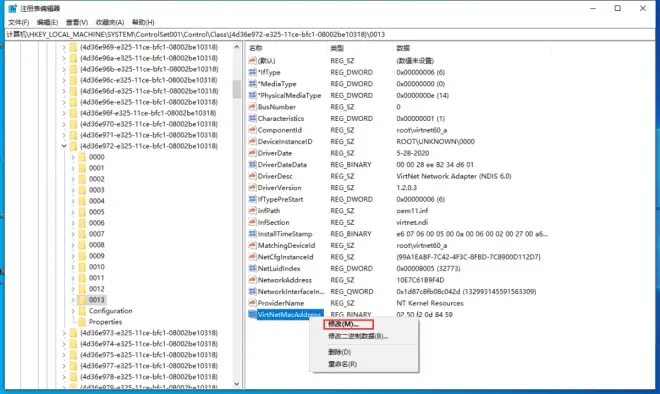Select the NetCfgInstanceId string icon
Image resolution: width=660 pixels, height=394 pixels.
pyautogui.click(x=253, y=257)
